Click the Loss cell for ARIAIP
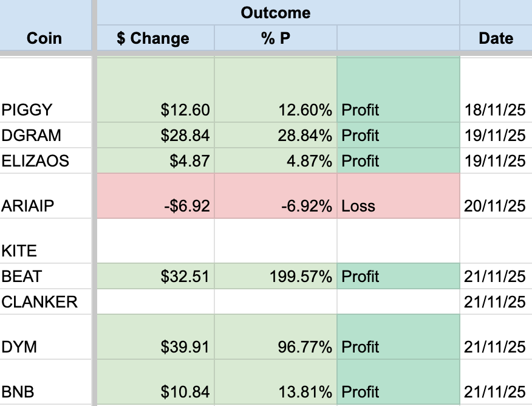This screenshot has width=532, height=406. 398,196
